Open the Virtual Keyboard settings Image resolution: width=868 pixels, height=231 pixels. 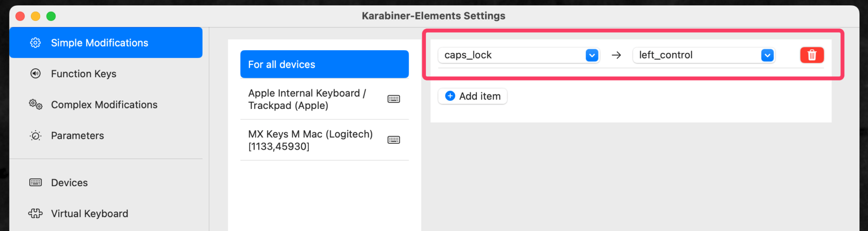[x=90, y=213]
